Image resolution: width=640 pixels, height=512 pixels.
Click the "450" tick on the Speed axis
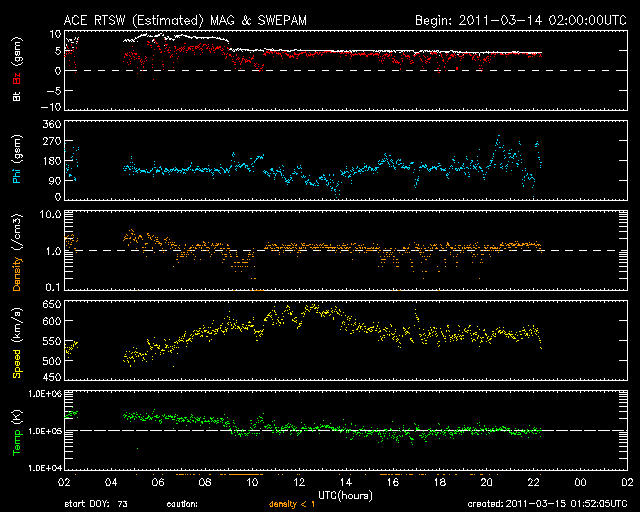pos(52,377)
